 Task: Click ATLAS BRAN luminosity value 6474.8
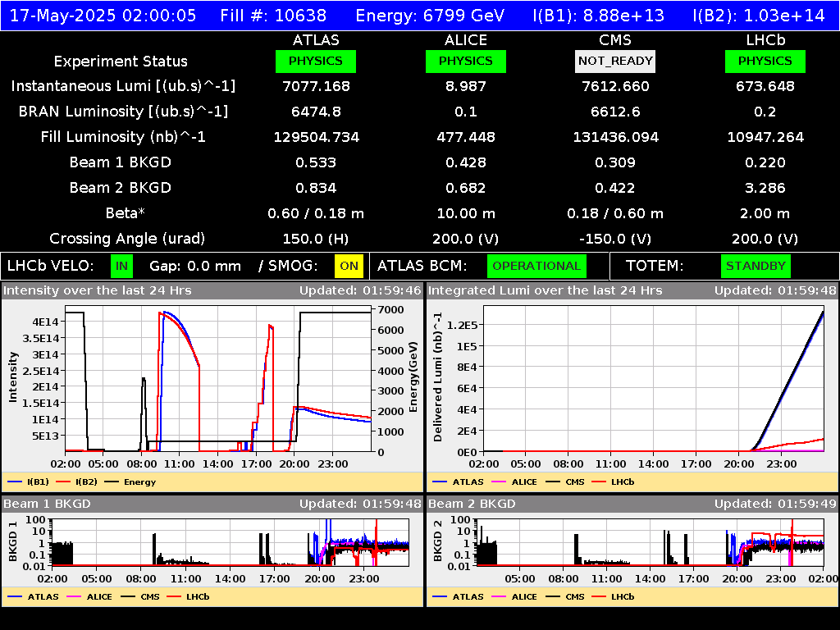click(316, 112)
